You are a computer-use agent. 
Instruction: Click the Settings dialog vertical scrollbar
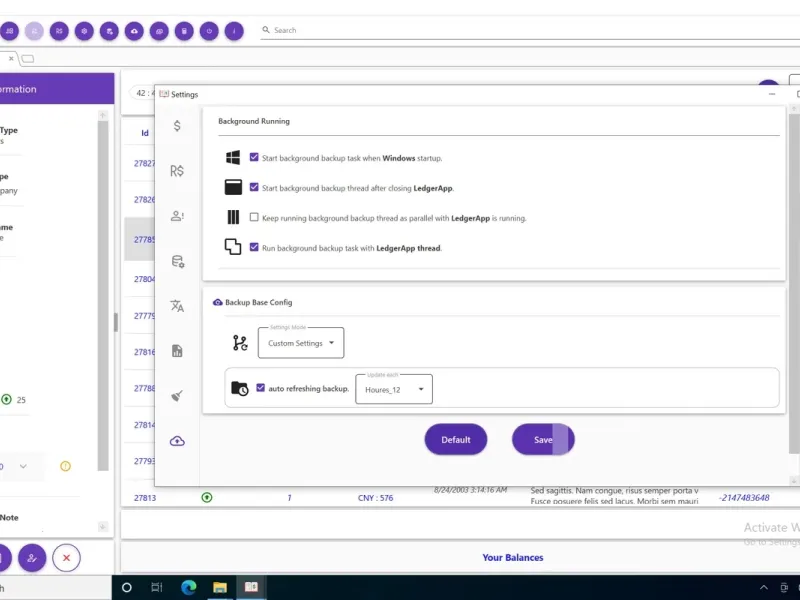(x=794, y=283)
